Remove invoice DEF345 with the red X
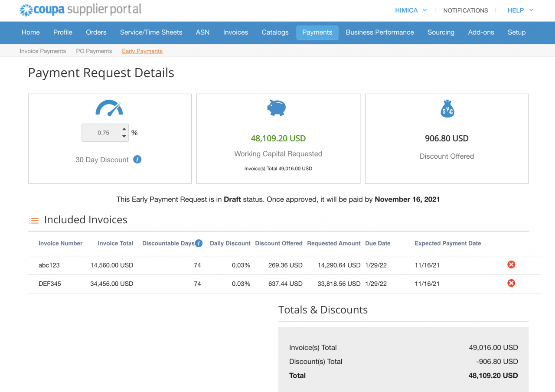 point(511,283)
